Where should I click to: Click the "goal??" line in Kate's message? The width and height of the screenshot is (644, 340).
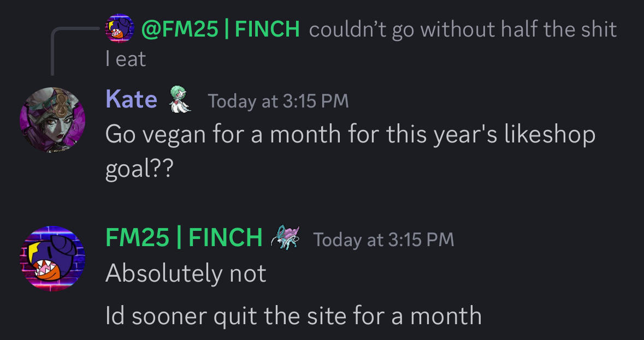[x=138, y=170]
